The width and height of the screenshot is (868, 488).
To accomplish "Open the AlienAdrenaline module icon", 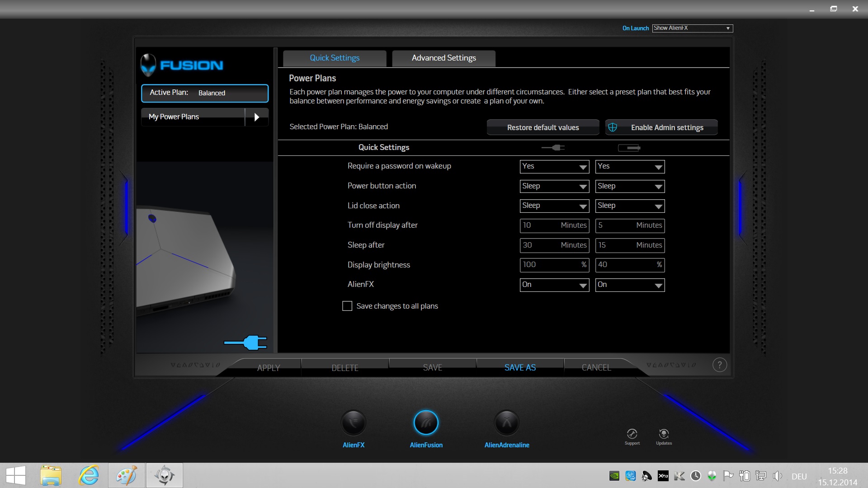I will click(507, 423).
